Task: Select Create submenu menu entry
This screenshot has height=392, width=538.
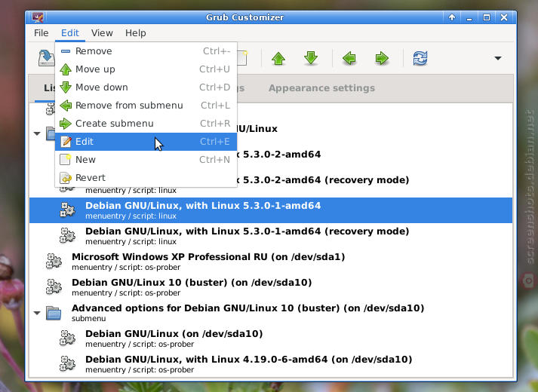Action: pyautogui.click(x=146, y=124)
